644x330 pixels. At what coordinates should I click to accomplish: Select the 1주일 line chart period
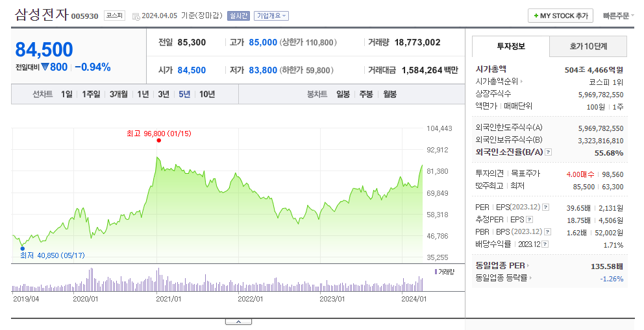(x=91, y=94)
